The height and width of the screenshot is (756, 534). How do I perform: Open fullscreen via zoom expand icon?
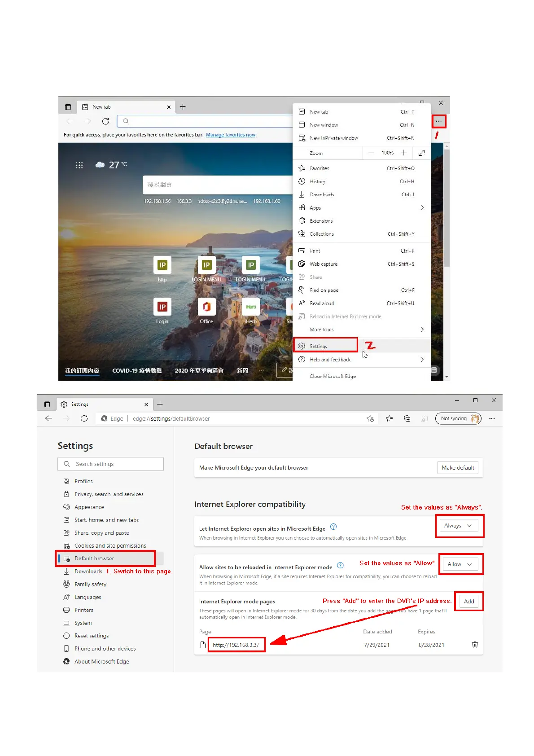(x=421, y=153)
